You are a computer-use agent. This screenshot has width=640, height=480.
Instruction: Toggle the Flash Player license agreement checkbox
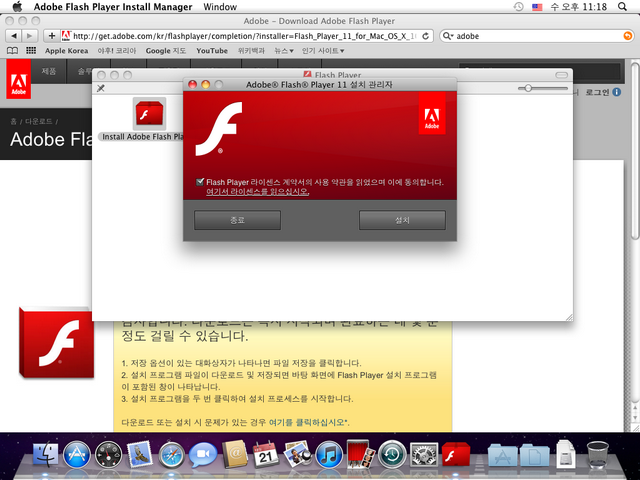pyautogui.click(x=200, y=182)
